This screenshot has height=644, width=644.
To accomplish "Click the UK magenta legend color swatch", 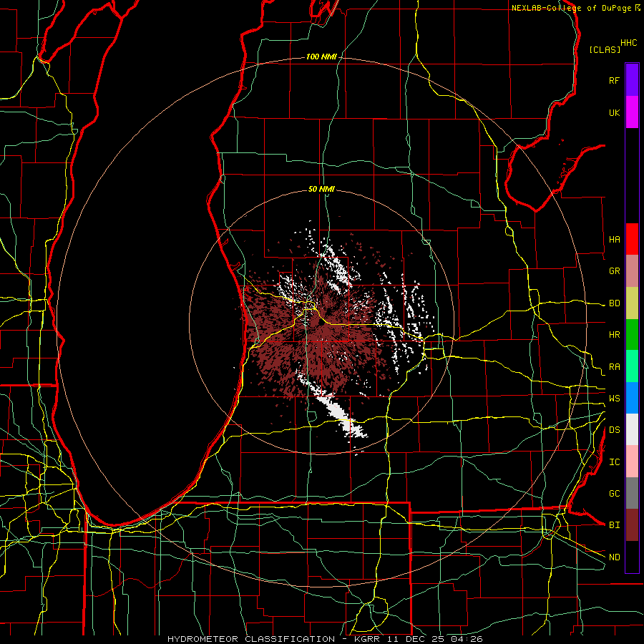I will [x=632, y=112].
